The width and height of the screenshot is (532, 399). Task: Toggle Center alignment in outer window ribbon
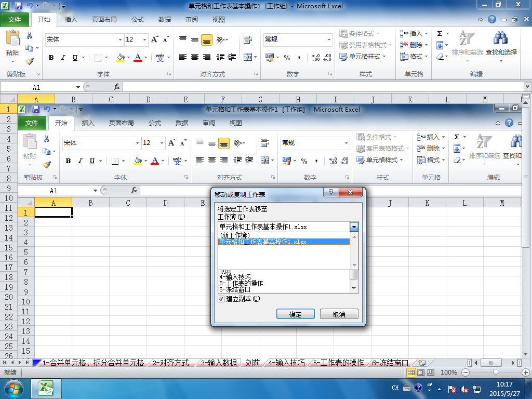195,57
